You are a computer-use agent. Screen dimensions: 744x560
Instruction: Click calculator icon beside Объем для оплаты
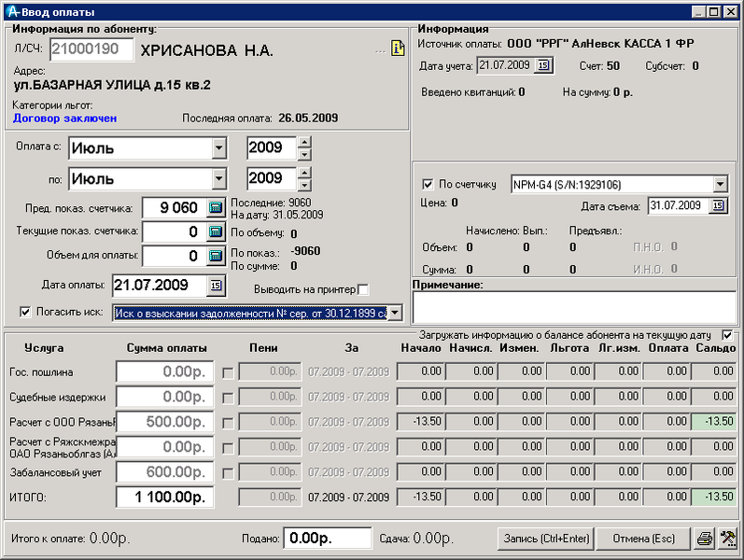coord(216,256)
